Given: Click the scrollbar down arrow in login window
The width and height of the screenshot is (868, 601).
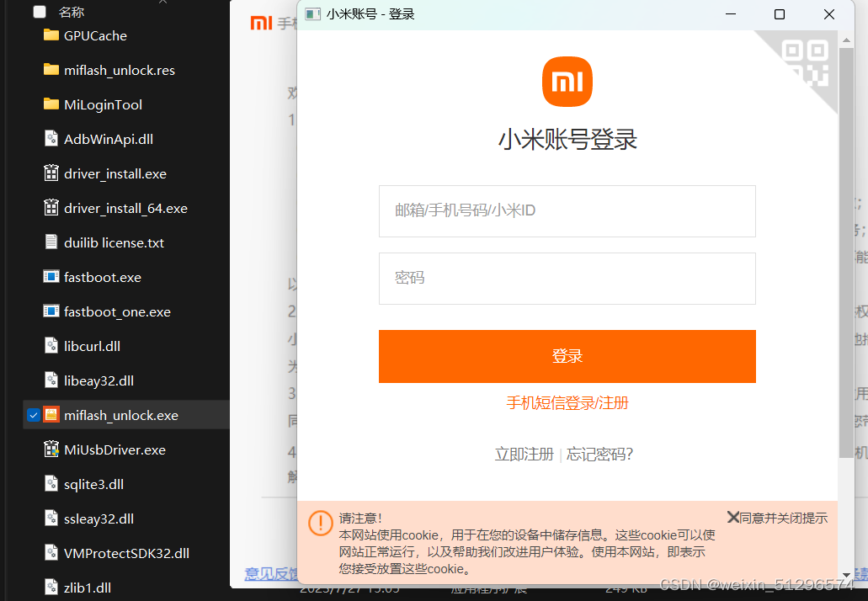Looking at the screenshot, I should pyautogui.click(x=846, y=575).
